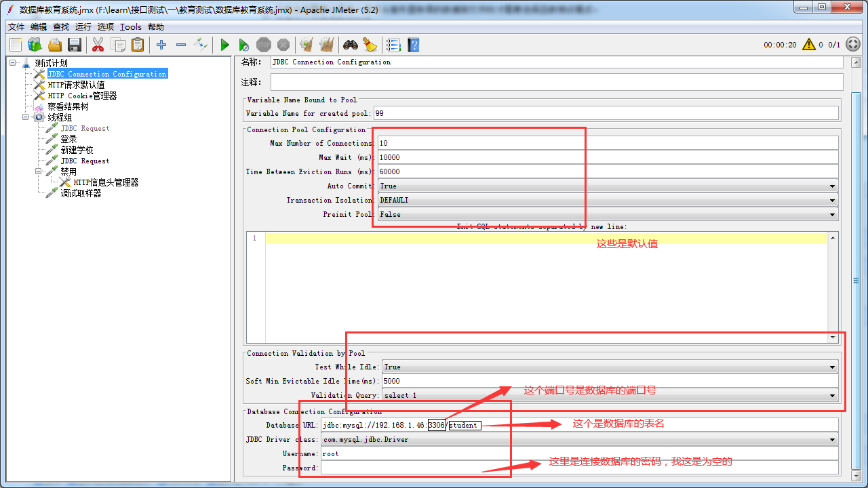Click the Time Between Eviction Runs field

608,171
